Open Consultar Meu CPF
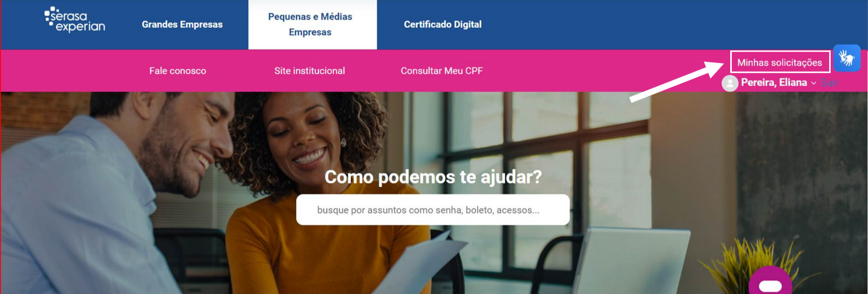Viewport: 868px width, 294px height. point(442,71)
